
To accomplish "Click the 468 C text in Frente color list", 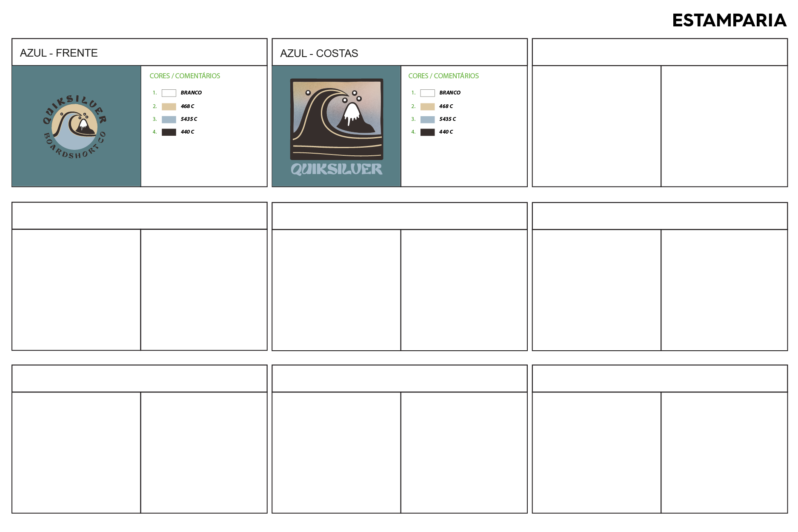I will 187,106.
